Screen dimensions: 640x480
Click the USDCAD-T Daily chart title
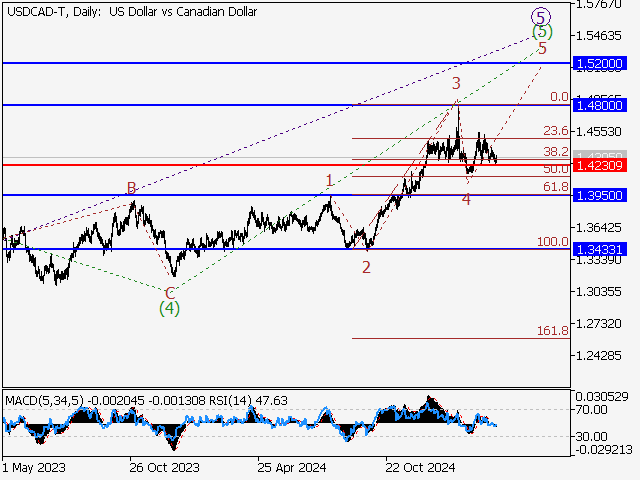(x=130, y=12)
